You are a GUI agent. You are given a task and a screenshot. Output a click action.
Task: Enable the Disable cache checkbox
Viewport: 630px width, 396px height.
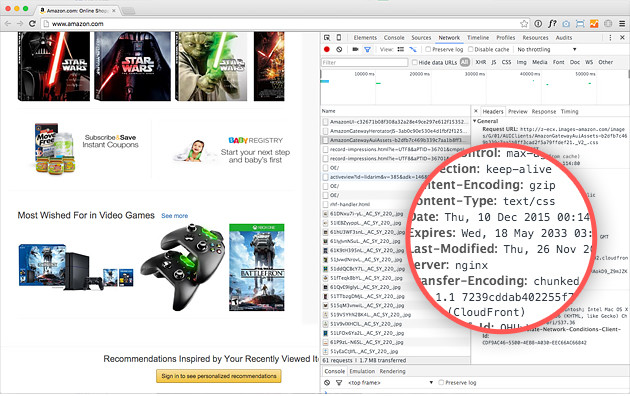[x=470, y=49]
